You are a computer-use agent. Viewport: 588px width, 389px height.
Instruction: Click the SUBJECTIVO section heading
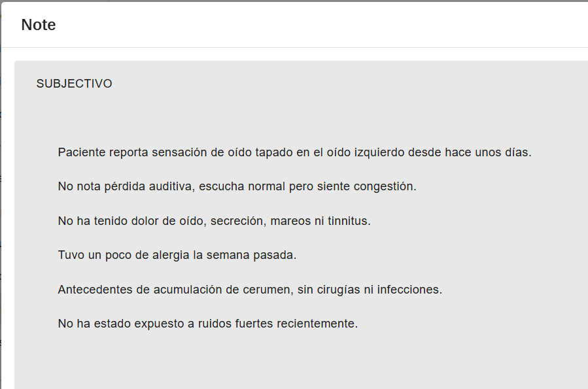click(74, 84)
